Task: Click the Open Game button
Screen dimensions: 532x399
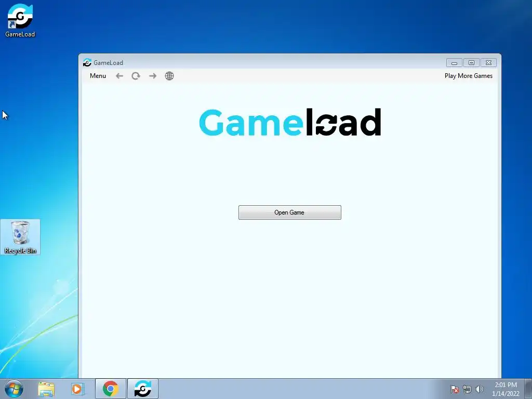Action: coord(290,212)
